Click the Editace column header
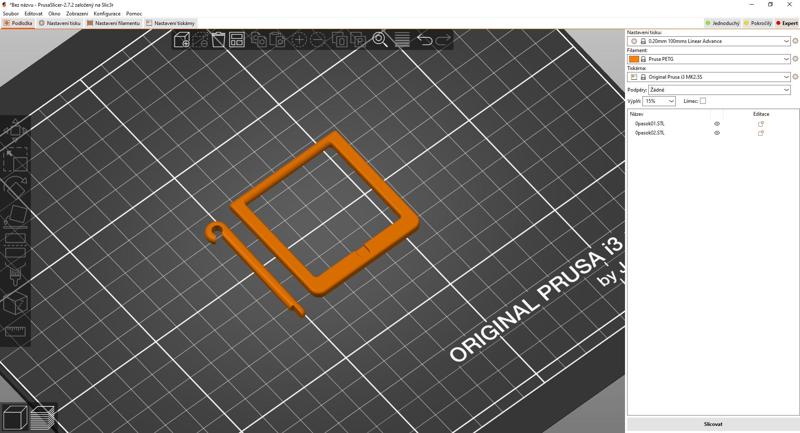800x433 pixels. [x=761, y=114]
